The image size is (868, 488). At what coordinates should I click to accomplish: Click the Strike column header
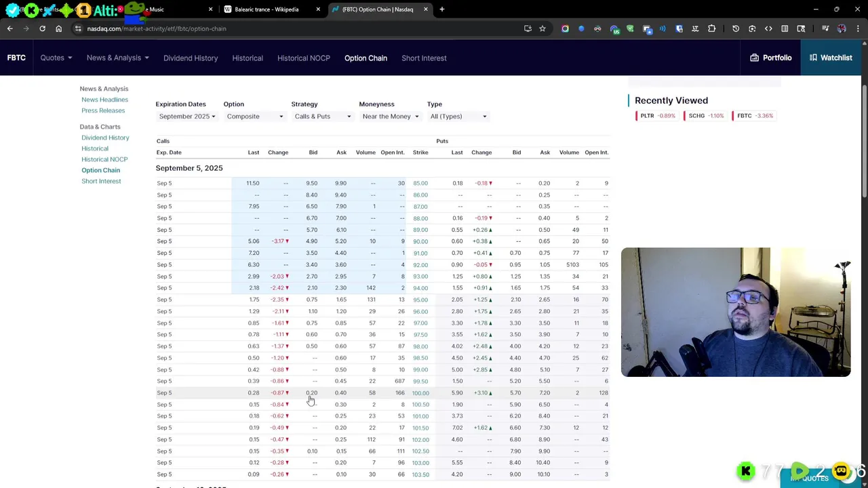click(420, 152)
